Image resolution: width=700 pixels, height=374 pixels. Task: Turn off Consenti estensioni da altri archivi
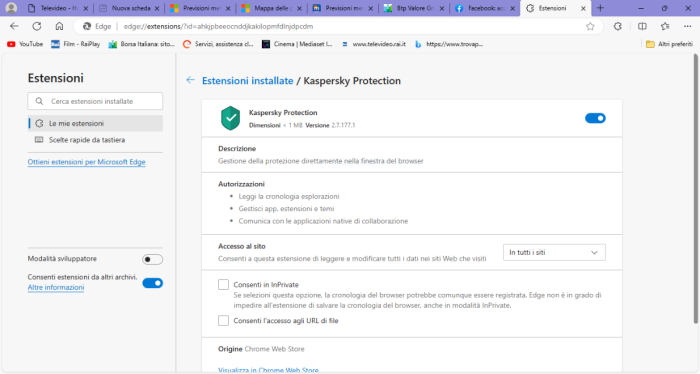[x=152, y=283]
